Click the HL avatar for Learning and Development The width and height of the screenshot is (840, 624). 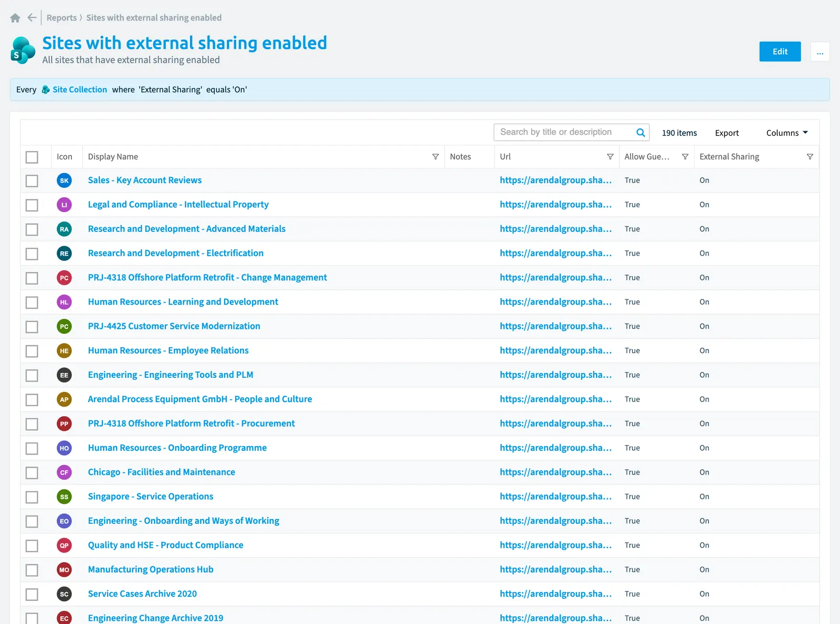(x=64, y=302)
